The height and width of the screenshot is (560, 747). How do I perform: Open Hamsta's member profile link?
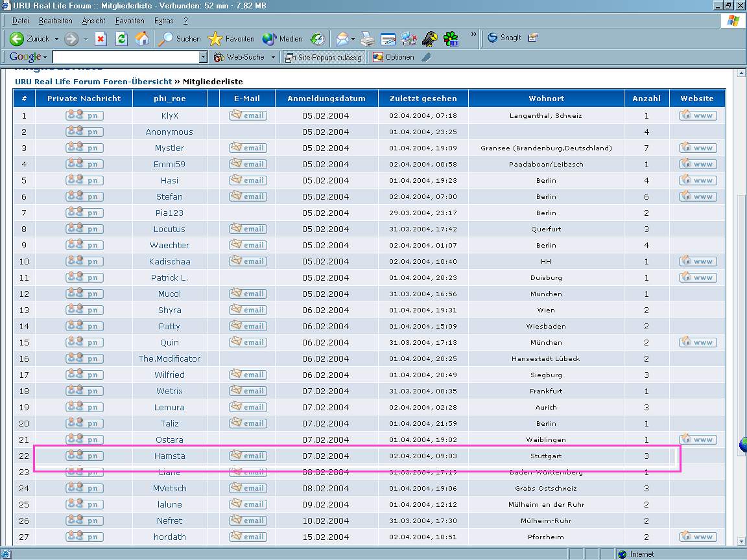pyautogui.click(x=169, y=456)
